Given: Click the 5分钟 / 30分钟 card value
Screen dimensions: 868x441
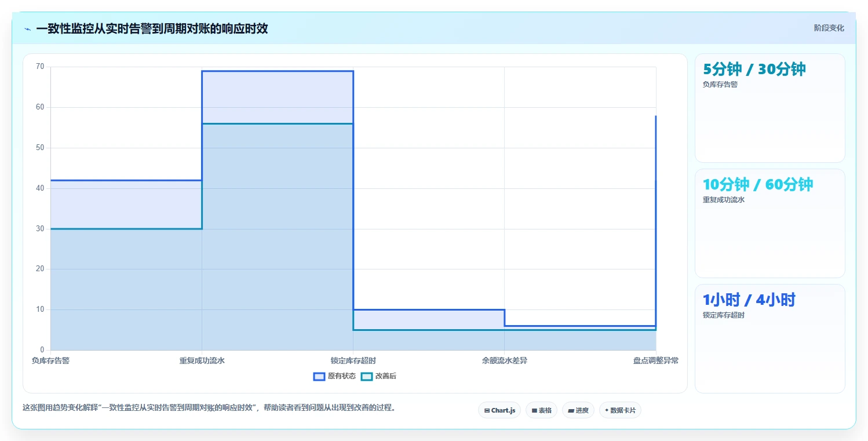Looking at the screenshot, I should (754, 69).
